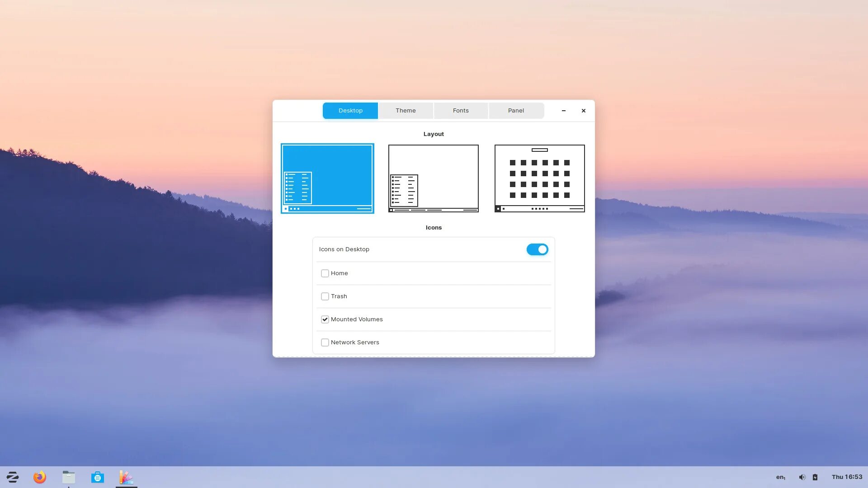Choose the app grid layout thumbnail
The width and height of the screenshot is (868, 488).
point(539,178)
